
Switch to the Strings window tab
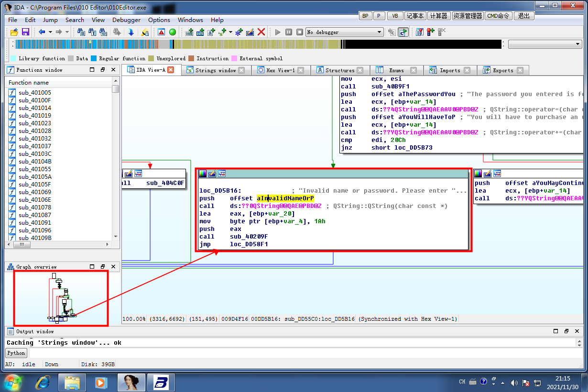(215, 70)
